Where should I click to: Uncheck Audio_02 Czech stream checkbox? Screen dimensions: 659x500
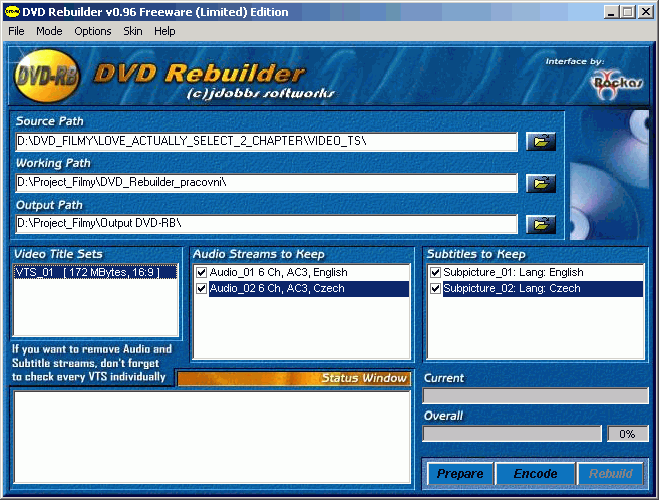pyautogui.click(x=201, y=289)
